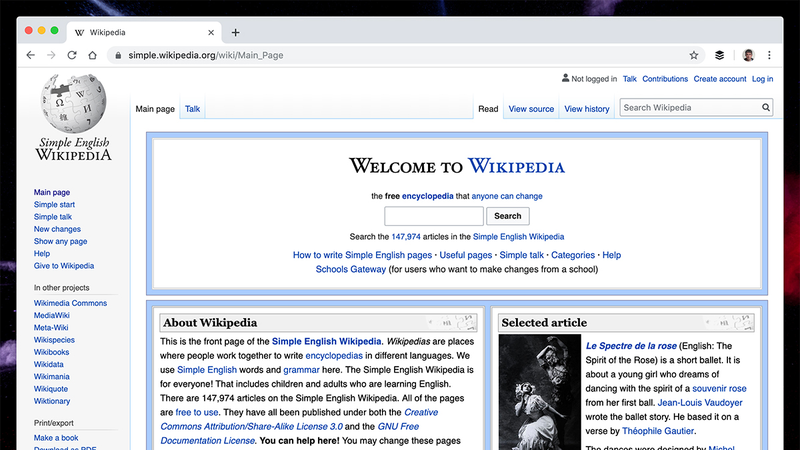Open the free to use link
800x450 pixels.
[x=197, y=412]
